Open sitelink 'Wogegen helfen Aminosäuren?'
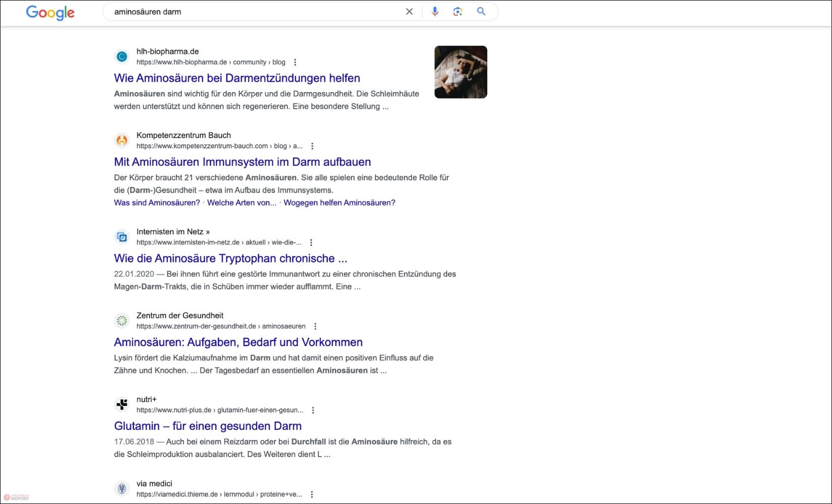 click(x=339, y=203)
